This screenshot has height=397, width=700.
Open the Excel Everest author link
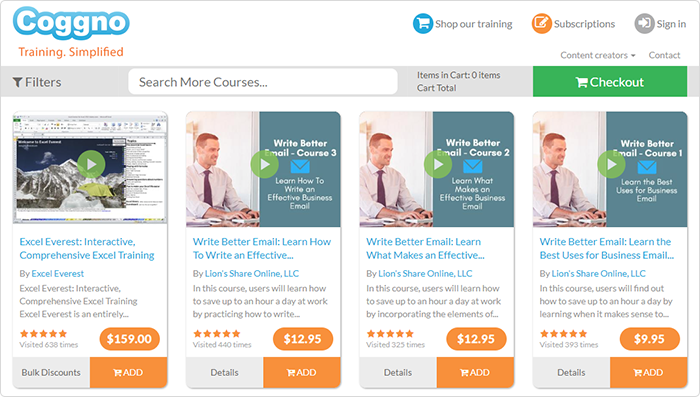pos(58,274)
